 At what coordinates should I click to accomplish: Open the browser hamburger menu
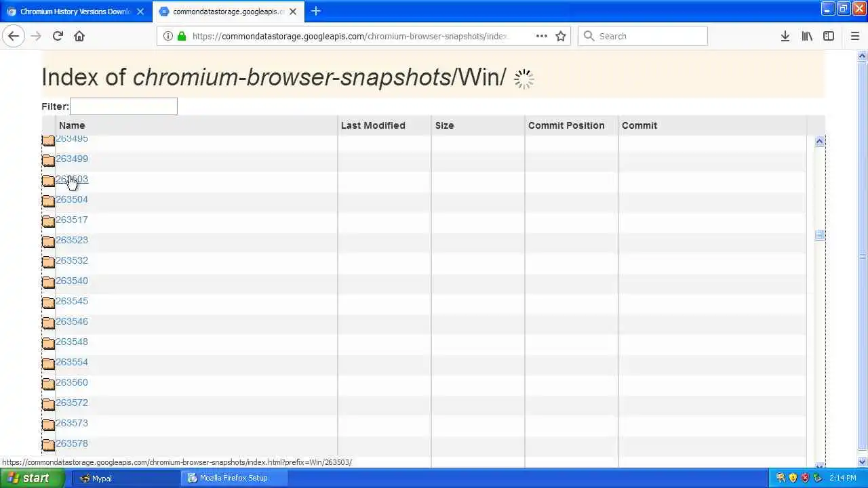pos(855,36)
